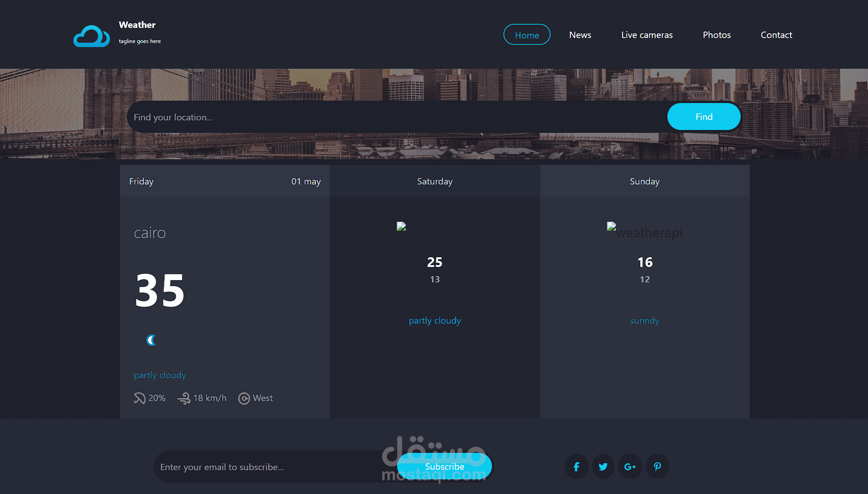Click the West wind direction label
Image resolution: width=868 pixels, height=494 pixels.
(x=262, y=398)
